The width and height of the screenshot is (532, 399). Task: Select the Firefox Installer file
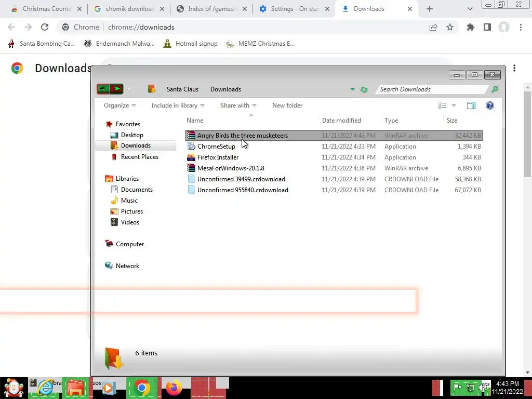coord(334,157)
